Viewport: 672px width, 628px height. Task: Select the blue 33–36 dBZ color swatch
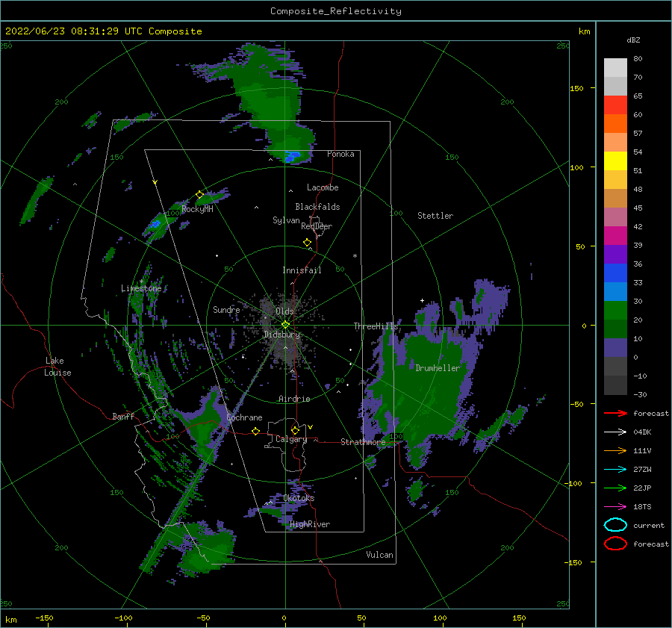[x=615, y=273]
